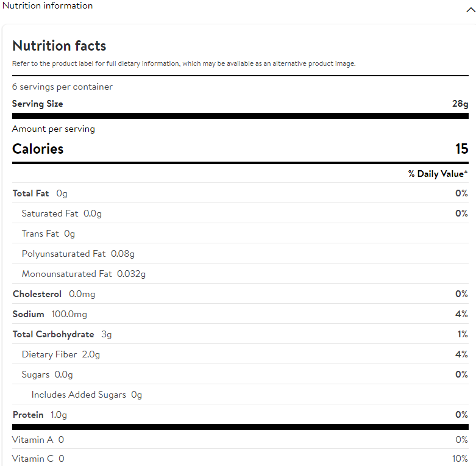Click the Vitamin C 10% daily value

pos(461,459)
